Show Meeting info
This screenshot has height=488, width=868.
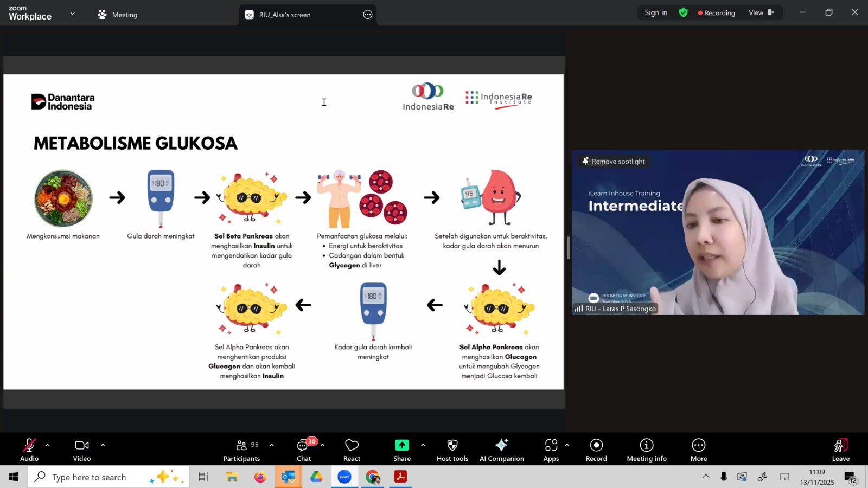coord(646,450)
